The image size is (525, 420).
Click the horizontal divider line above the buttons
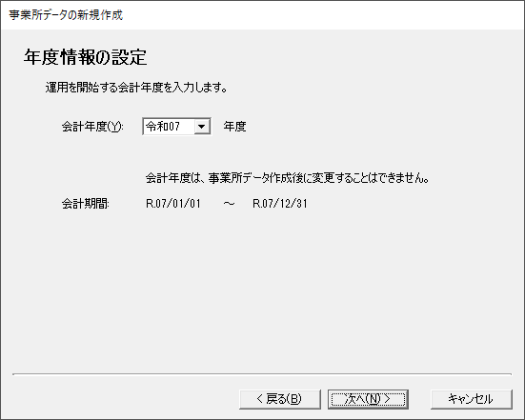pos(262,374)
